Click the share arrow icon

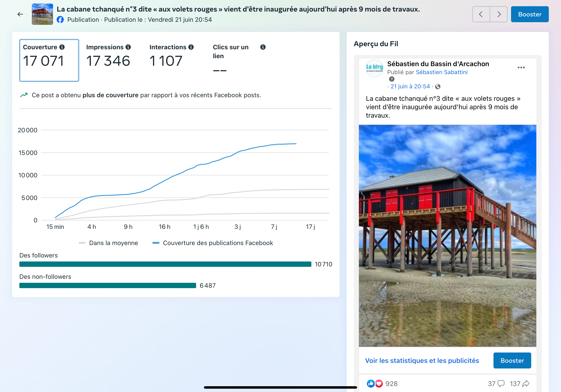[526, 383]
